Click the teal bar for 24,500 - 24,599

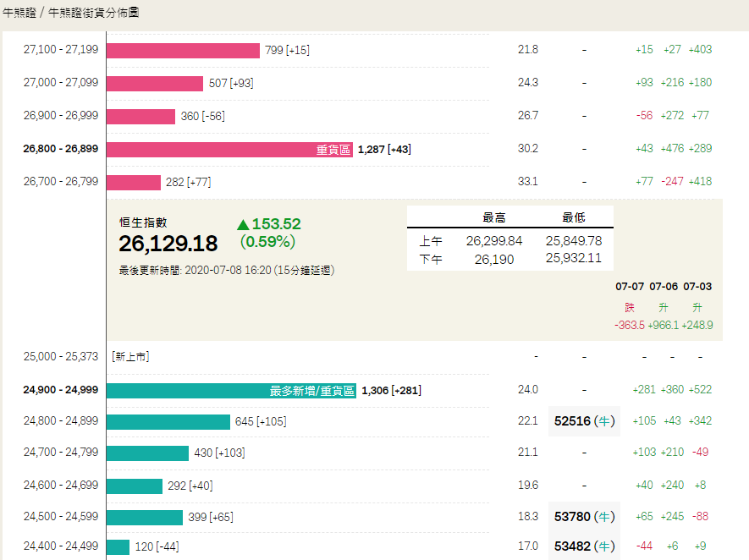pyautogui.click(x=145, y=517)
